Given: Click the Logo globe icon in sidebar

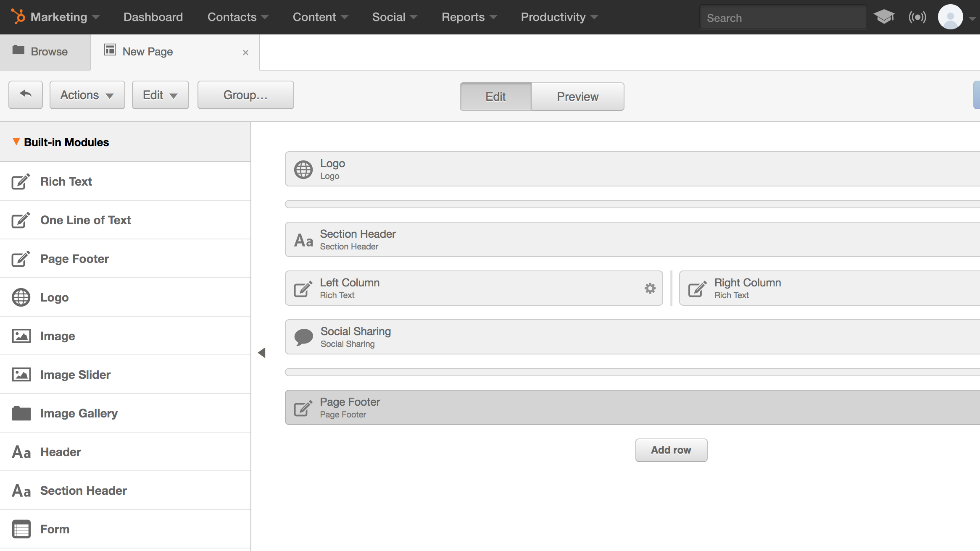Looking at the screenshot, I should point(21,297).
